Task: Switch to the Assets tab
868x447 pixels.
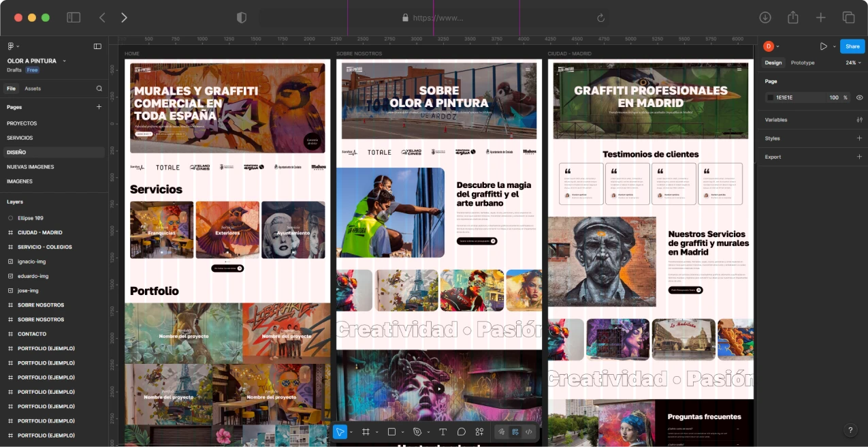Action: [x=33, y=89]
